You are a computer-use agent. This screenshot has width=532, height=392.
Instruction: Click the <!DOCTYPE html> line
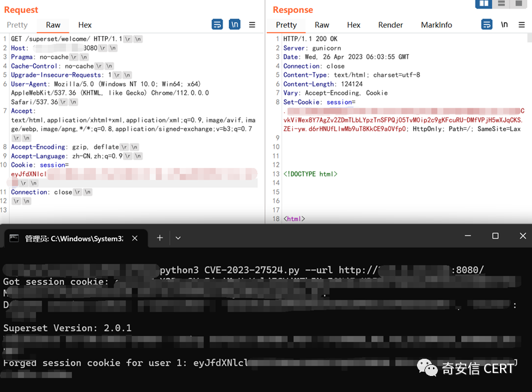pyautogui.click(x=311, y=174)
